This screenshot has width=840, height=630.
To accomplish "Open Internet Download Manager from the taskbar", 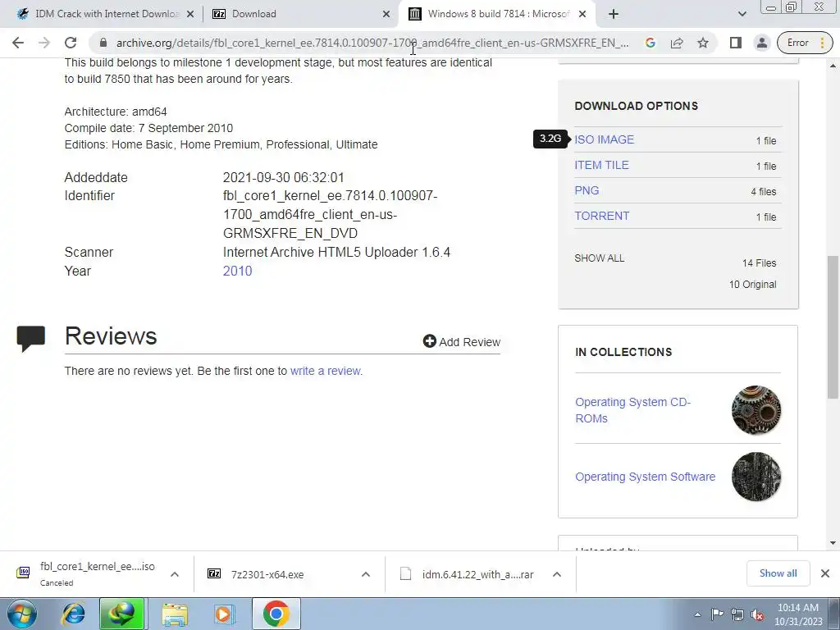I will click(x=121, y=614).
